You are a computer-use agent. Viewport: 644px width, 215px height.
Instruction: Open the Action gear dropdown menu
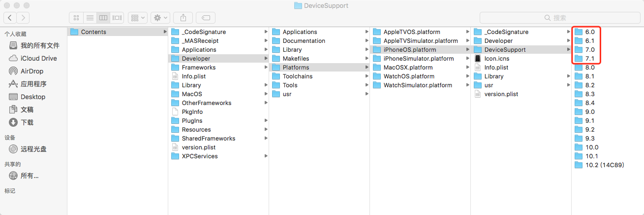pos(160,18)
